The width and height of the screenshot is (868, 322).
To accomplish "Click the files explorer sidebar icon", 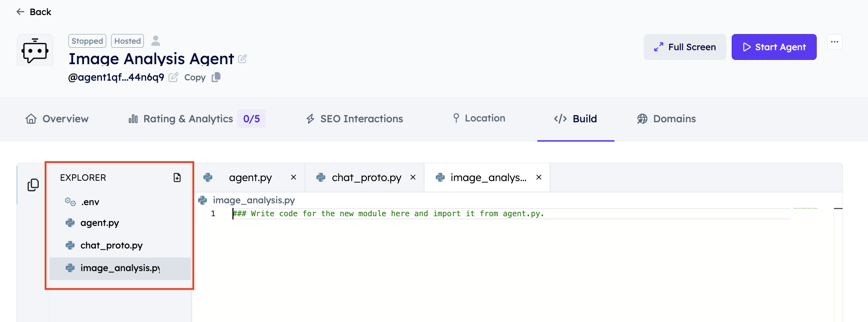I will click(x=33, y=185).
